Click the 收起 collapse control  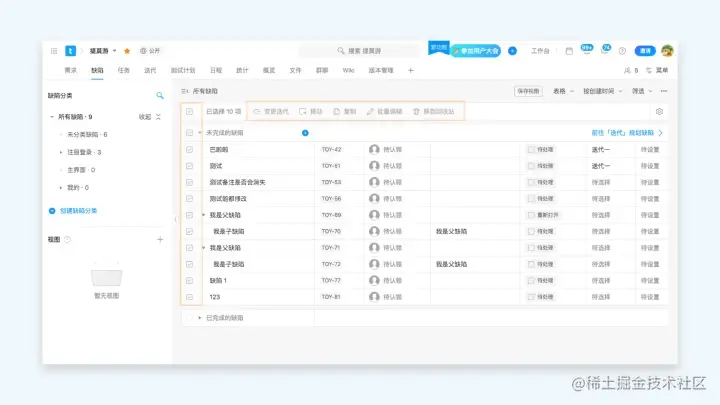(x=150, y=117)
